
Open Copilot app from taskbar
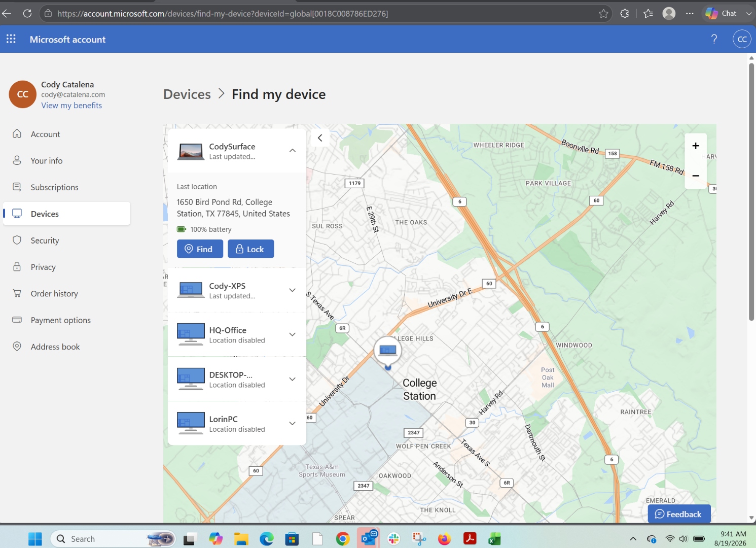point(216,539)
